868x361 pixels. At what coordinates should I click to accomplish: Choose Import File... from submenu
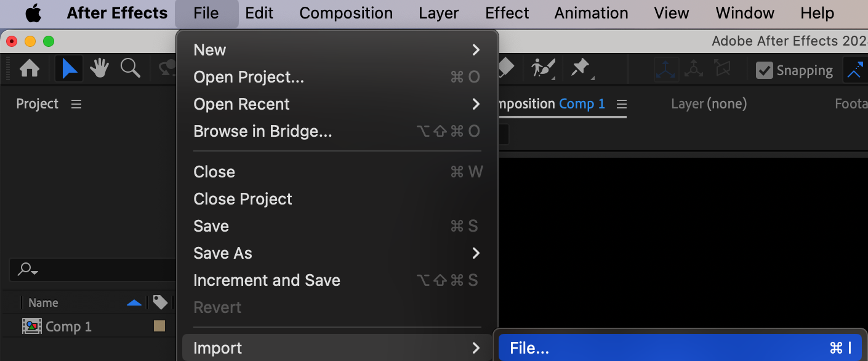pos(680,348)
